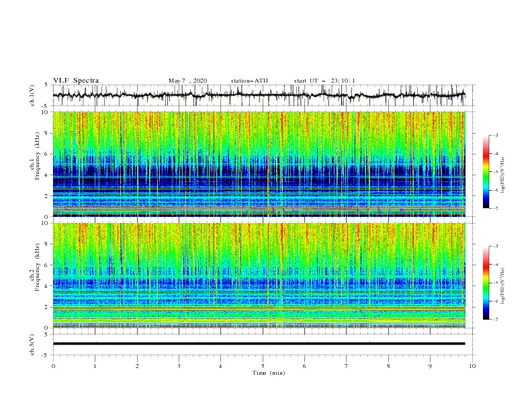532x411 pixels.
Task: Click the upper color scale bar for ch.1
Action: click(486, 172)
